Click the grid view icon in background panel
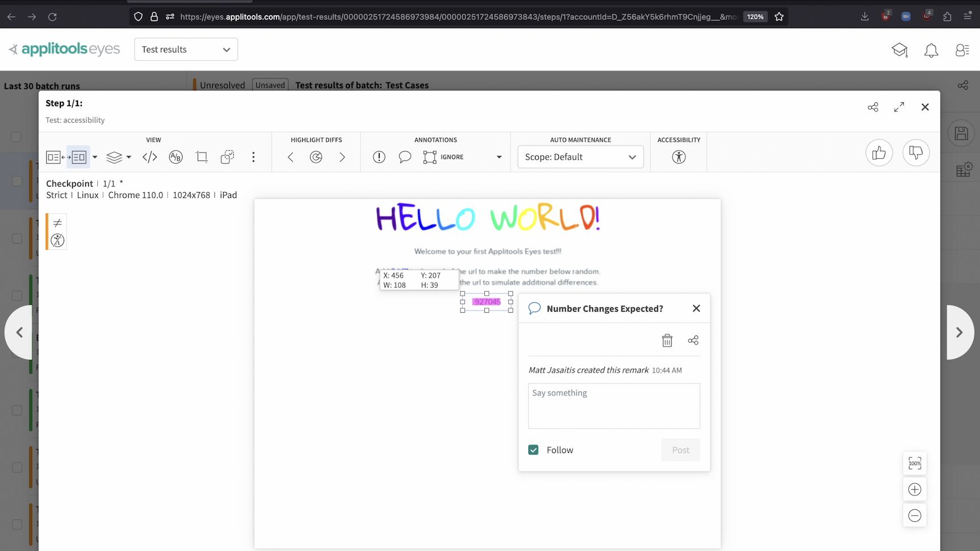Viewport: 980px width, 551px height. (x=964, y=169)
